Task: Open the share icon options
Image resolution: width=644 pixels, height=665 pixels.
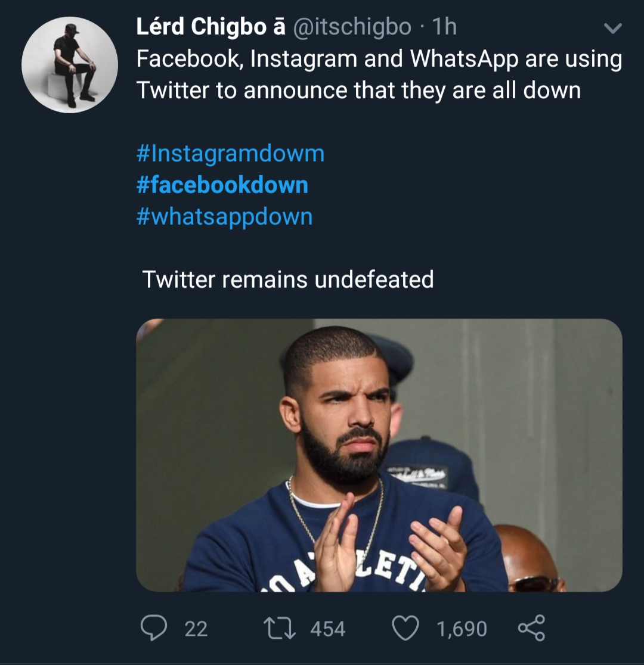Action: pyautogui.click(x=531, y=629)
